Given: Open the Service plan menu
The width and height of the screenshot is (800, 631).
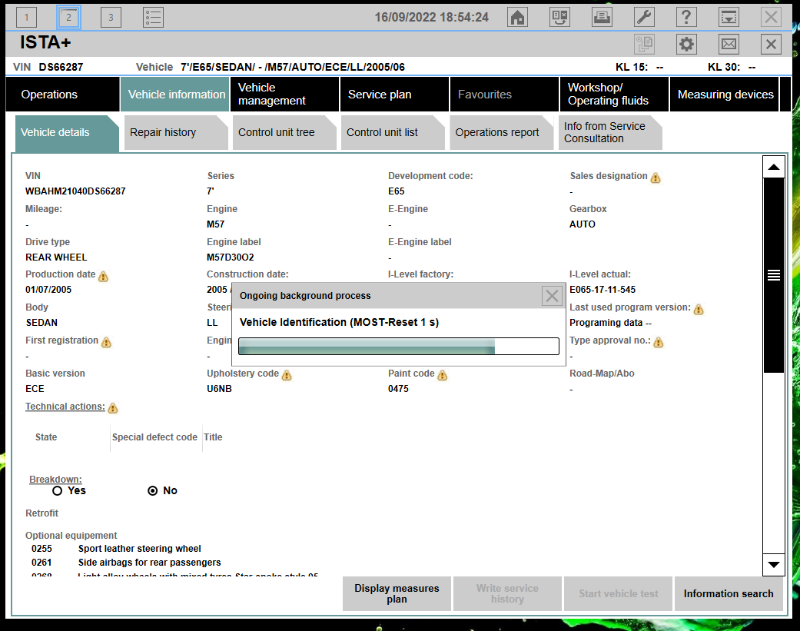Looking at the screenshot, I should pos(394,94).
